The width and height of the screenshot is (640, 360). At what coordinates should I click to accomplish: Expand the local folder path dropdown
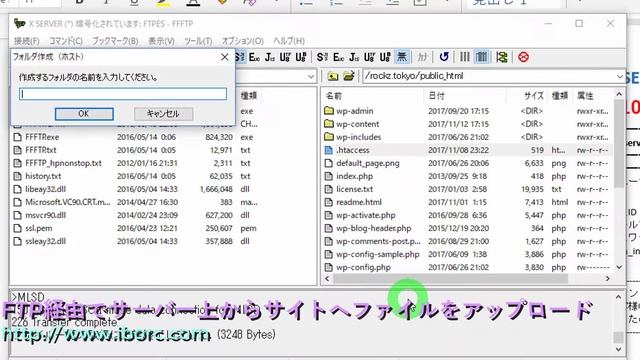point(311,76)
